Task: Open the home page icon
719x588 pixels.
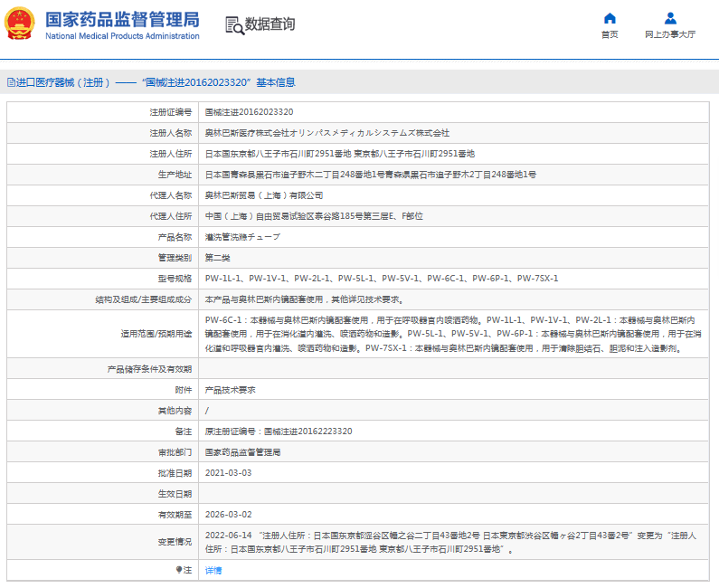Action: (610, 18)
